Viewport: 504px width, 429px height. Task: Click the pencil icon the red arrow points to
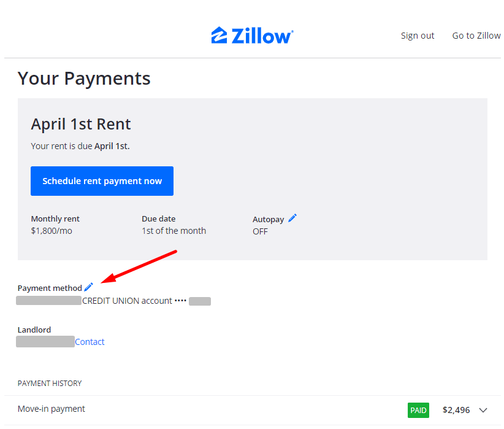(88, 287)
